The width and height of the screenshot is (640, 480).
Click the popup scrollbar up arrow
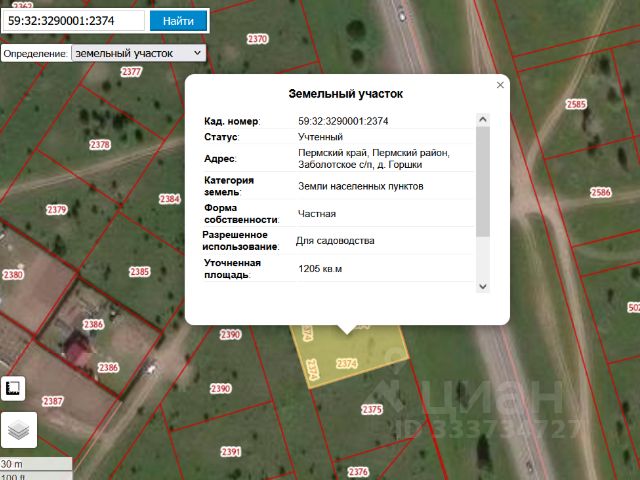tap(483, 120)
